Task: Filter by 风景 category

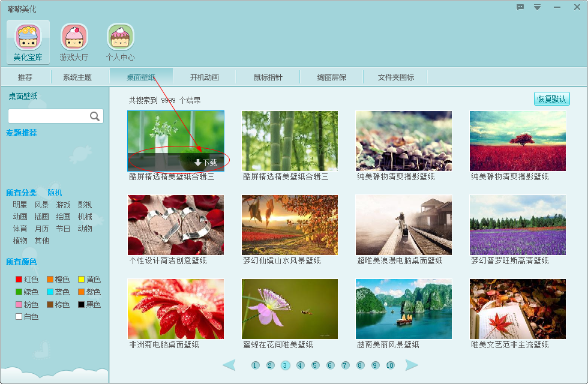Action: [x=41, y=205]
